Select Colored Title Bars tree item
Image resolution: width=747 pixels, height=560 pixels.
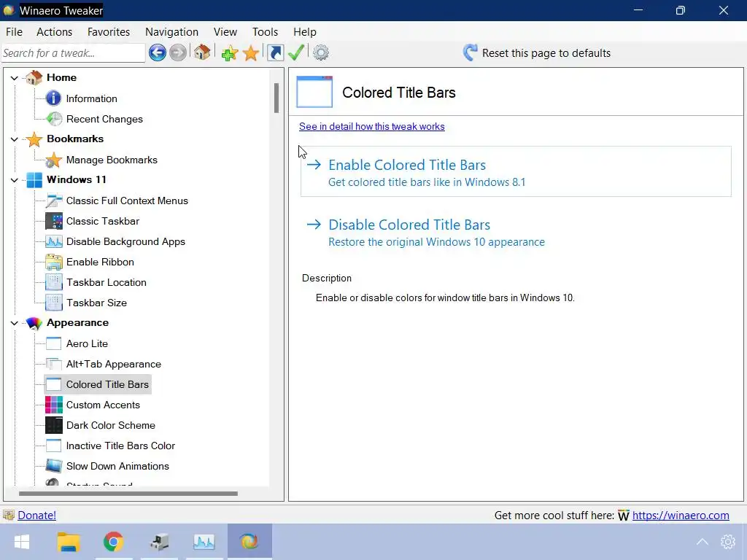point(98,384)
